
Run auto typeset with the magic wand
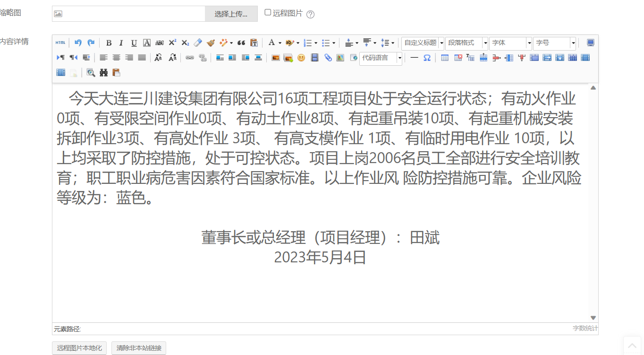[x=223, y=43]
